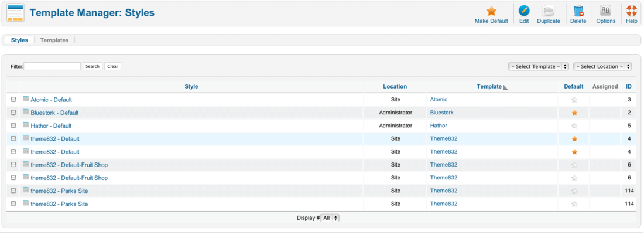Click the orange default star in Bluestork row
Screen dimensions: 644x234
tap(574, 113)
